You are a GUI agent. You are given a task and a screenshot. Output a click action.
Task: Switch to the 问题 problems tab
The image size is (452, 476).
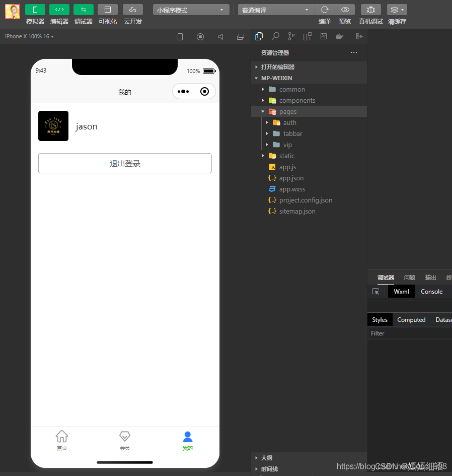pos(410,278)
